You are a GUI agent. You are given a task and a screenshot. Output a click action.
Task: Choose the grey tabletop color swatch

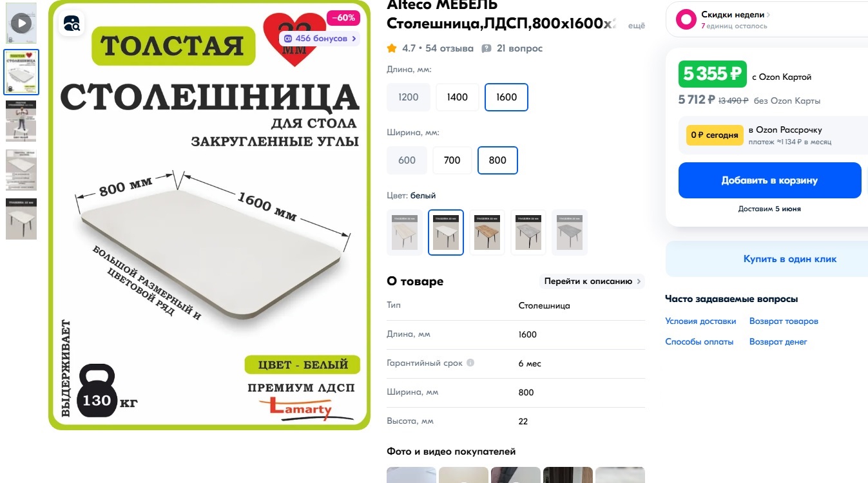click(570, 232)
